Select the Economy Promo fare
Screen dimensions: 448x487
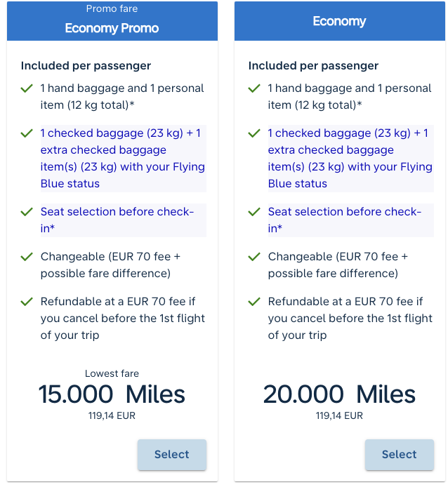172,455
